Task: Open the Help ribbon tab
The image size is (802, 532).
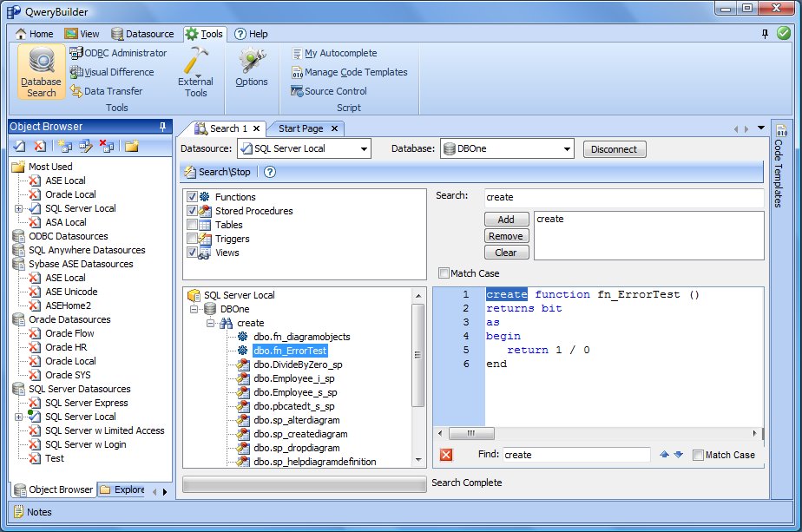Action: [x=251, y=34]
